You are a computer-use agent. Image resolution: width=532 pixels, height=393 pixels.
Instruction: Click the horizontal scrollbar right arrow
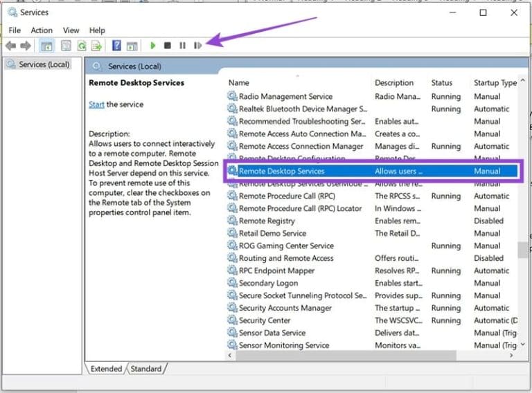[x=511, y=355]
